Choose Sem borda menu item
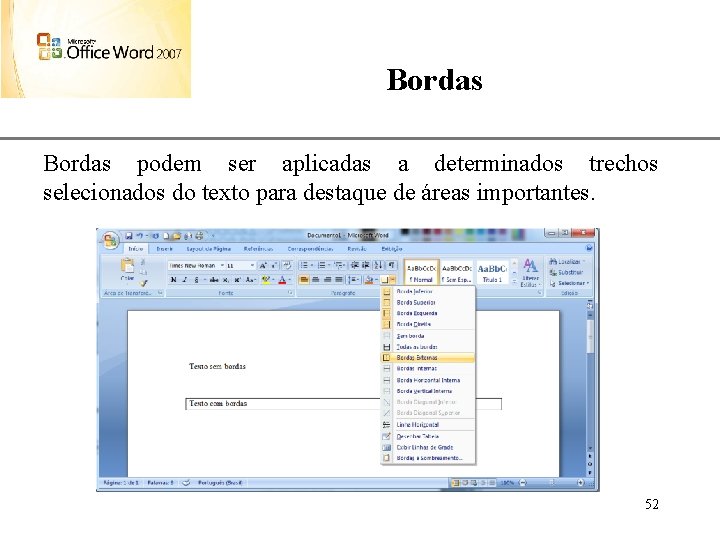Viewport: 720px width, 540px height. 428,336
